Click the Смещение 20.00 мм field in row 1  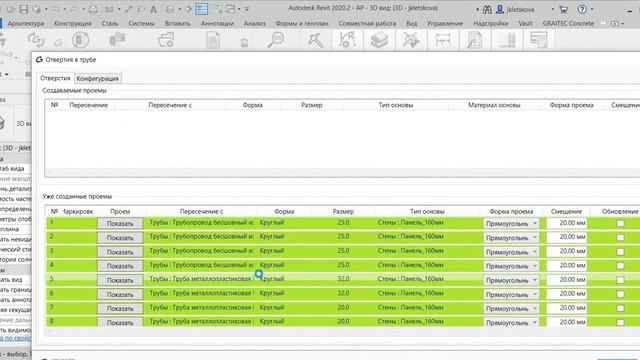point(567,223)
